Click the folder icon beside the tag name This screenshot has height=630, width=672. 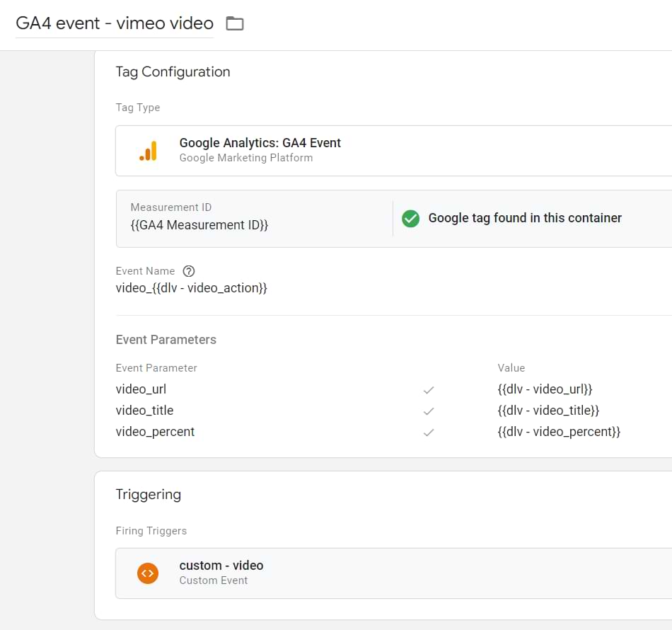coord(234,24)
